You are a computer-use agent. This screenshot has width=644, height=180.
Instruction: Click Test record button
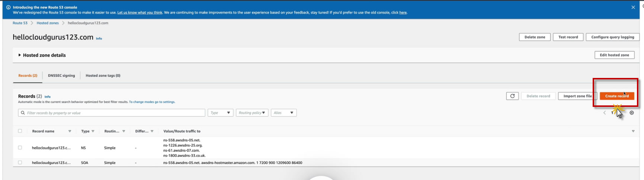(x=568, y=37)
